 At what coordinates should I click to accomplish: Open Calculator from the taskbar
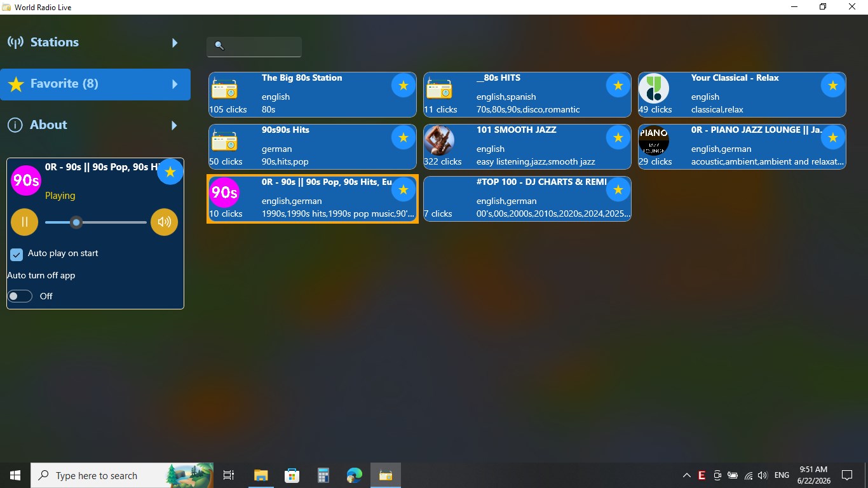[x=323, y=475]
